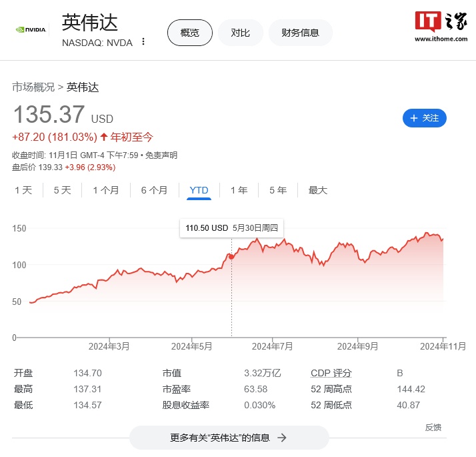Click the 110.50 USD chart tooltip
476x457 pixels.
pos(231,228)
